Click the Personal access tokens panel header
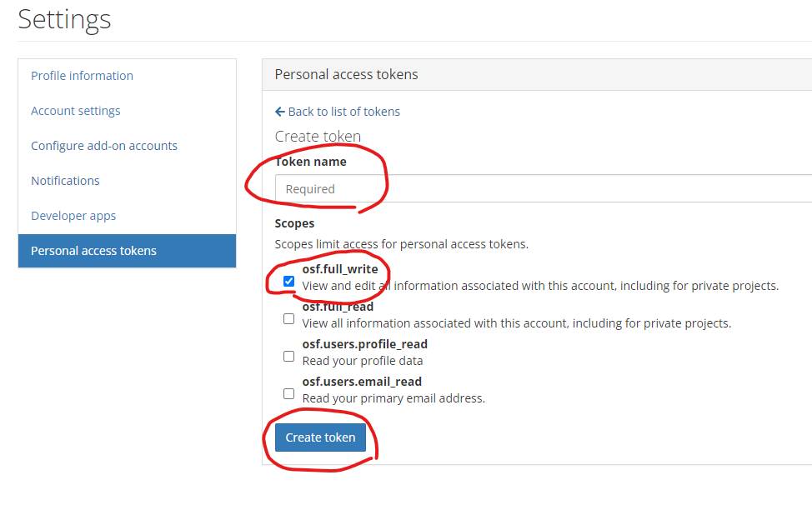 [347, 74]
